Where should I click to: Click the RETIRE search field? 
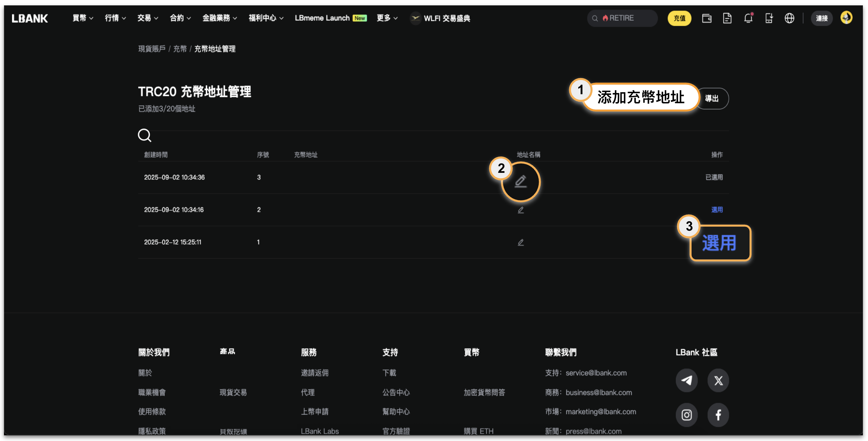pyautogui.click(x=622, y=18)
